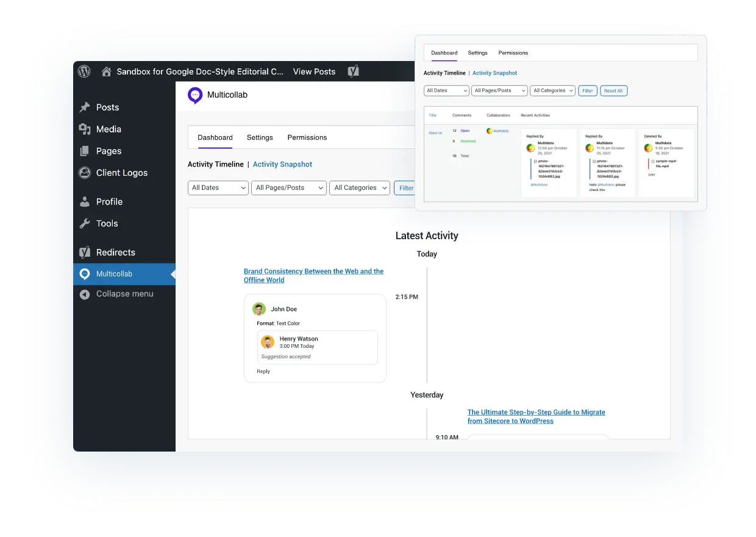Screen dimensions: 756x537
Task: Click the @Multidots mention in the 12:04 pm card
Action: pos(539,184)
